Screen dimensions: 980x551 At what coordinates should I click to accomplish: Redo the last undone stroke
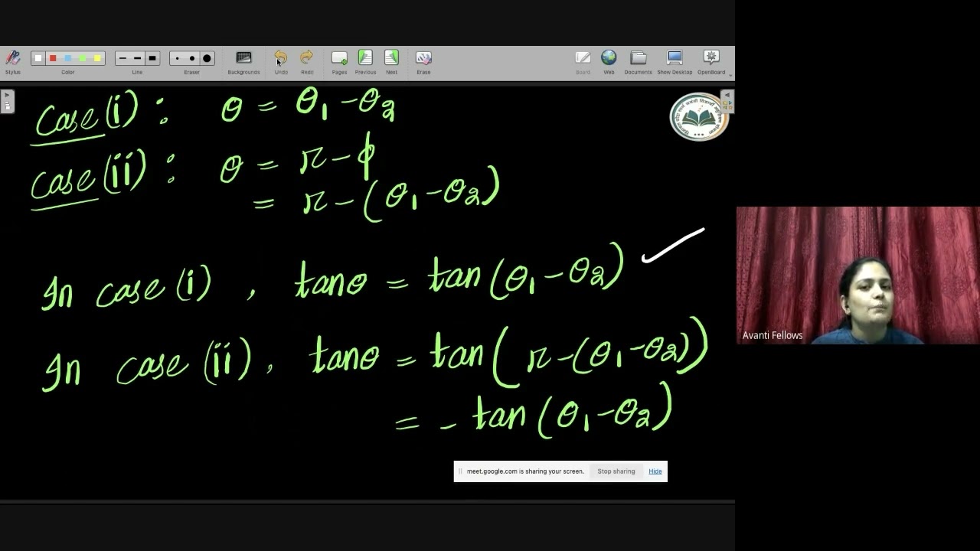pos(307,61)
